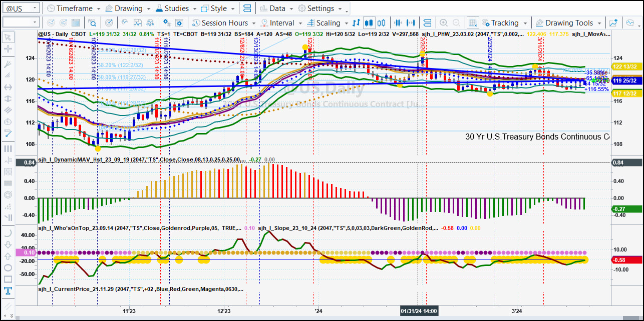Click the symbol lookup magnifier icon

click(93, 23)
